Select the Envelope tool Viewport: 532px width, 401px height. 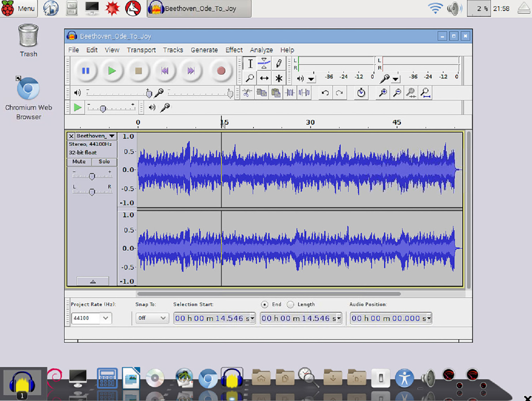(x=264, y=63)
